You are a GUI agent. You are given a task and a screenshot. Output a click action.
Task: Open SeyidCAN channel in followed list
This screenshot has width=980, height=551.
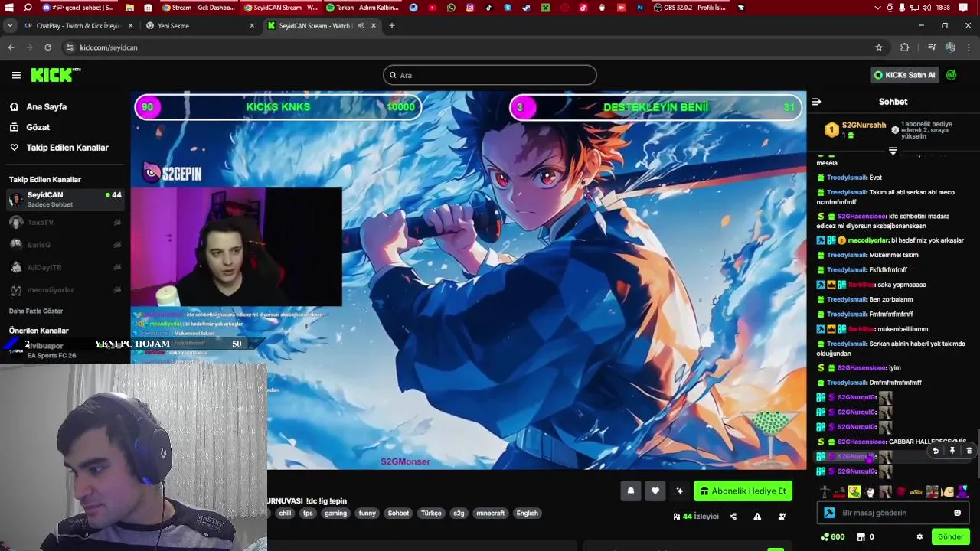[x=65, y=199]
